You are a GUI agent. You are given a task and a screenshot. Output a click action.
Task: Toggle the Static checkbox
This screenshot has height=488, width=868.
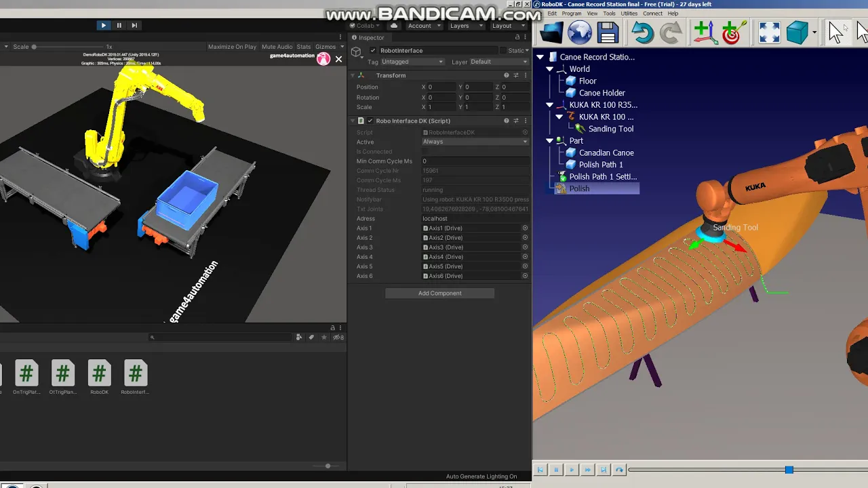pos(502,51)
